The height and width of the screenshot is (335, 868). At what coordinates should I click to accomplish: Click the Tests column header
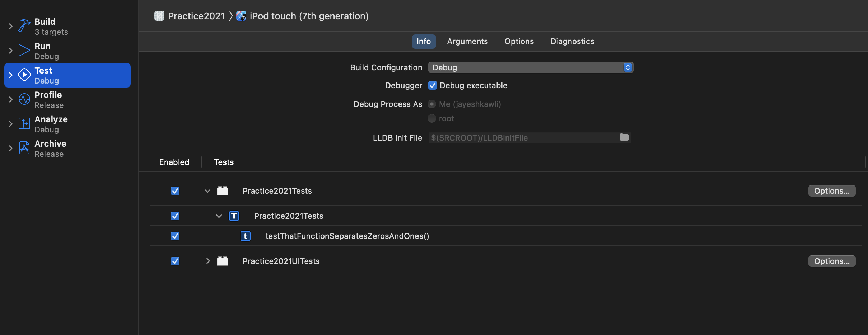tap(224, 162)
